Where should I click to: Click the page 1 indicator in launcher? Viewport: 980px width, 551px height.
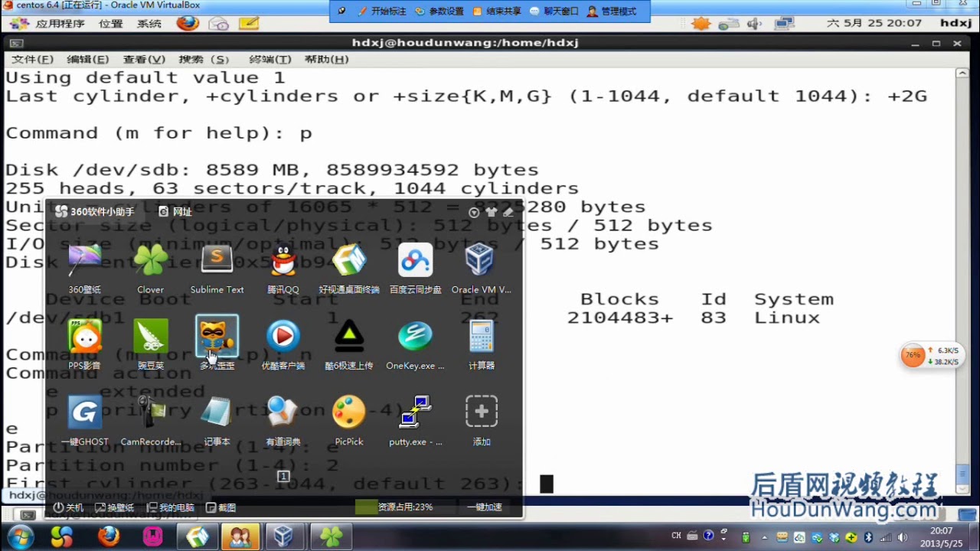coord(283,476)
